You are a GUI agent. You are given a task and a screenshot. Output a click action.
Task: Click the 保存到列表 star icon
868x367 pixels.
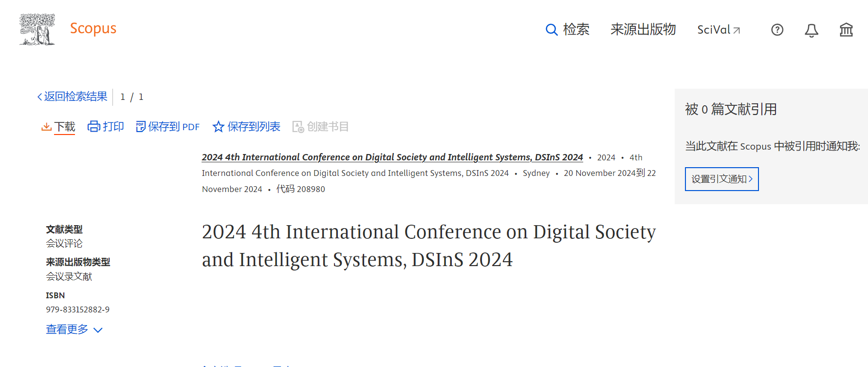218,127
